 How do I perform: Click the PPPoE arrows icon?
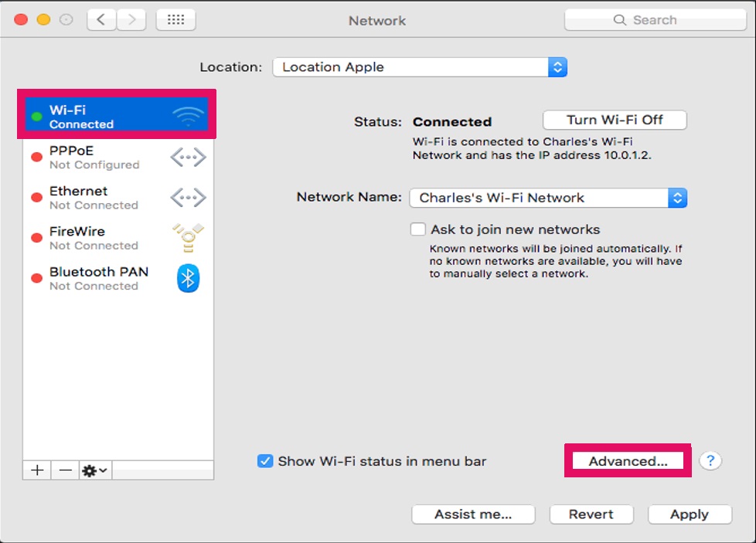pos(188,157)
